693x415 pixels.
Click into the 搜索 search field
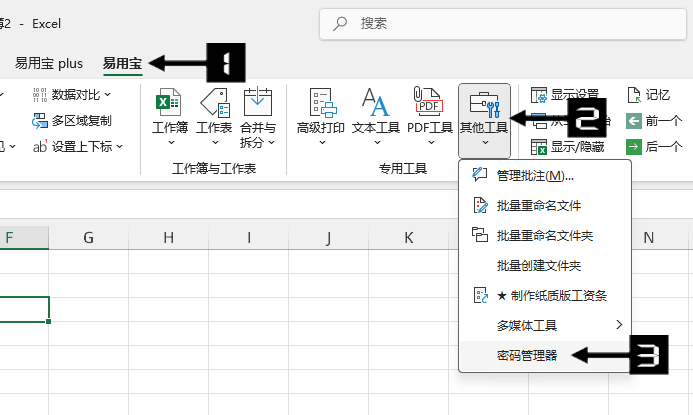pyautogui.click(x=503, y=24)
